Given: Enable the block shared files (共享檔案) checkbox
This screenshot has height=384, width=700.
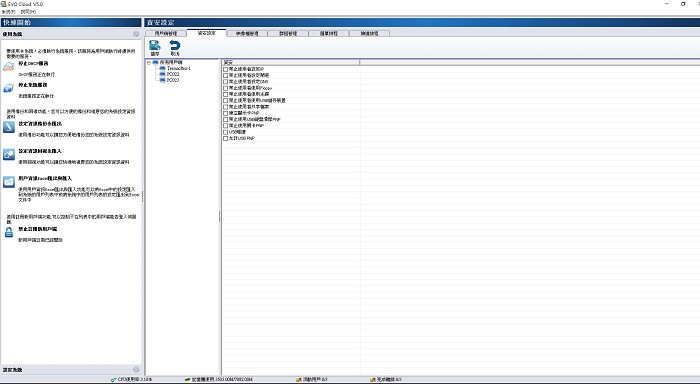Looking at the screenshot, I should pos(225,107).
